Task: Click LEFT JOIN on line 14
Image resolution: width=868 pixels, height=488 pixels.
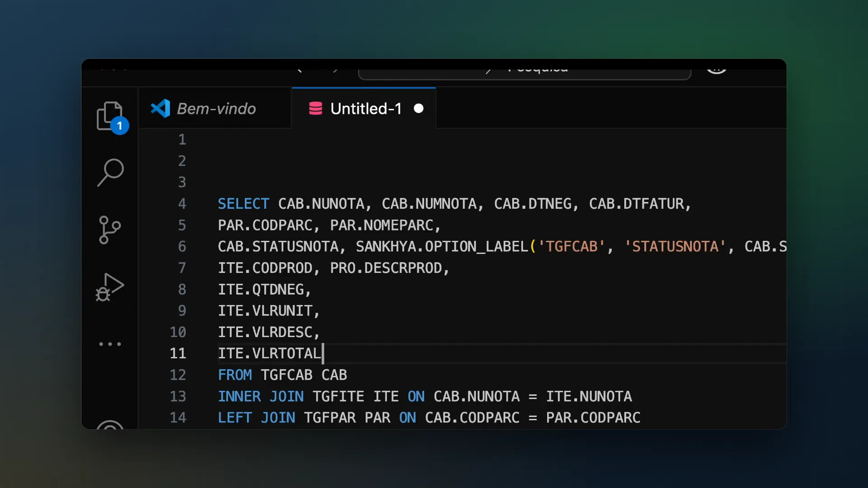Action: click(x=256, y=418)
